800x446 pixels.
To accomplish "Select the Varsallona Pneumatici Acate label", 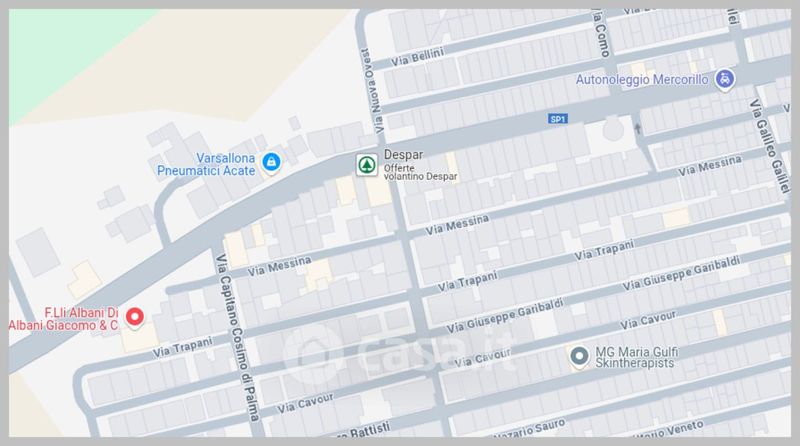I will coord(206,164).
